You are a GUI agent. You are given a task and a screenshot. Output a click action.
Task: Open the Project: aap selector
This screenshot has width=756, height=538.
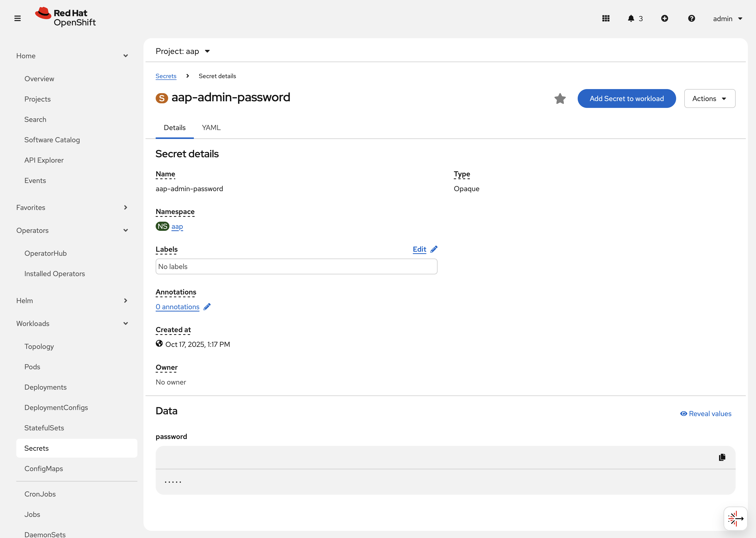pos(183,51)
